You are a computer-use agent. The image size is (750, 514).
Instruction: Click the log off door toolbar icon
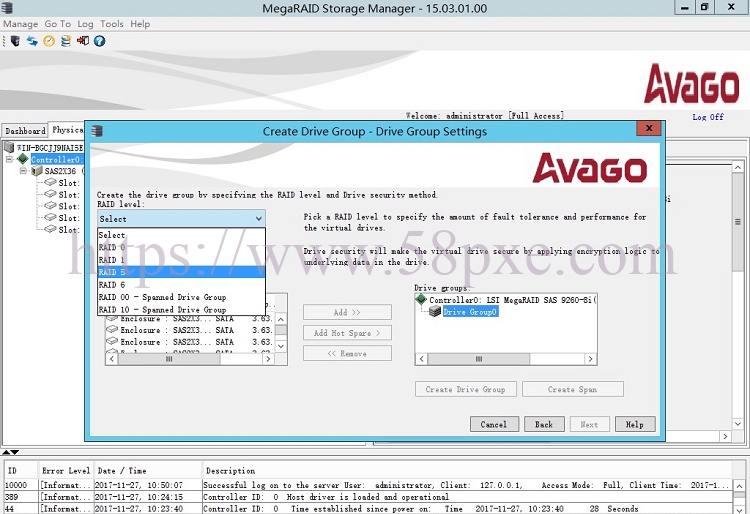tap(83, 41)
